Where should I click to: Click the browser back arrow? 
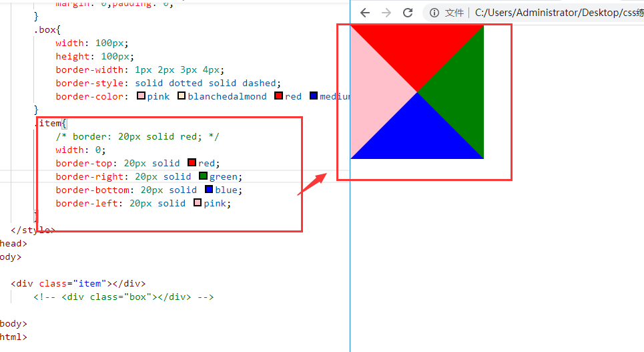click(365, 13)
